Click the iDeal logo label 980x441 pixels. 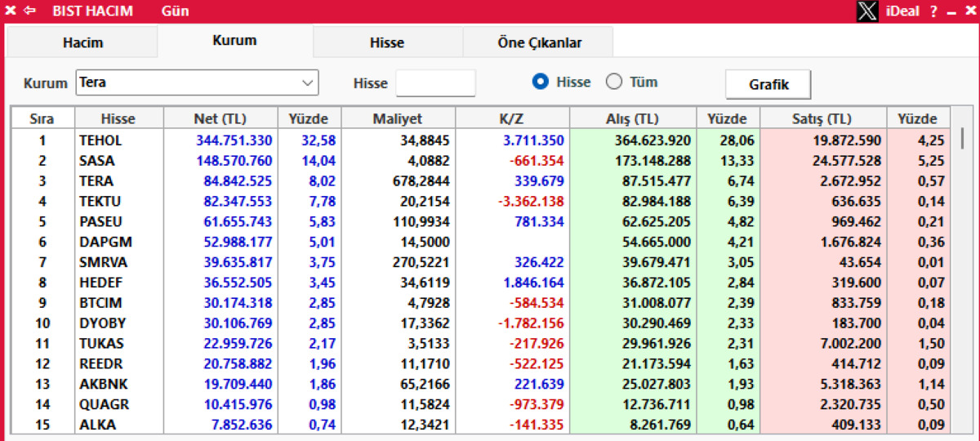point(902,11)
